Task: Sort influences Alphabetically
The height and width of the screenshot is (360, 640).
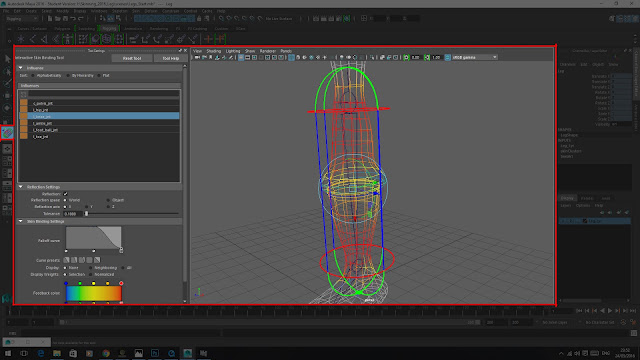Action: 33,76
